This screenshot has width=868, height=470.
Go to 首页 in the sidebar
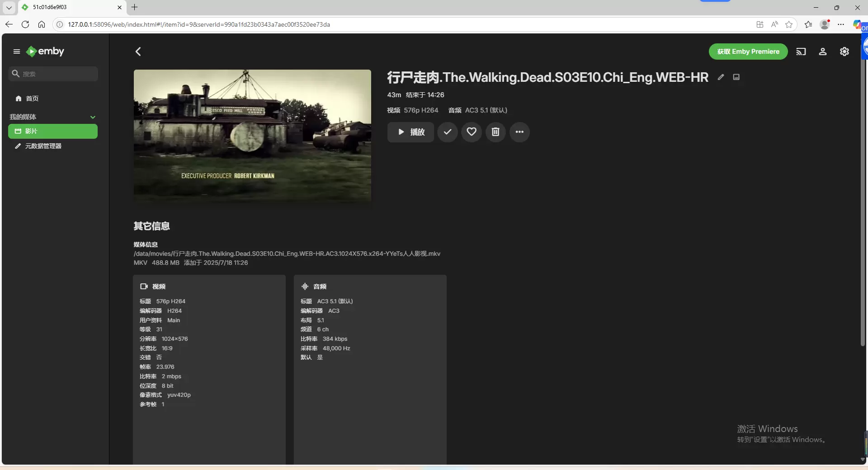click(x=32, y=99)
